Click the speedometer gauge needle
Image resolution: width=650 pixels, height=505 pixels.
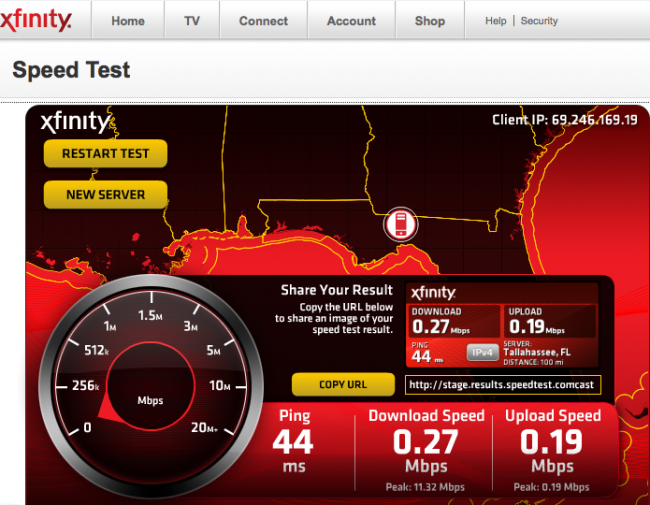click(x=107, y=408)
